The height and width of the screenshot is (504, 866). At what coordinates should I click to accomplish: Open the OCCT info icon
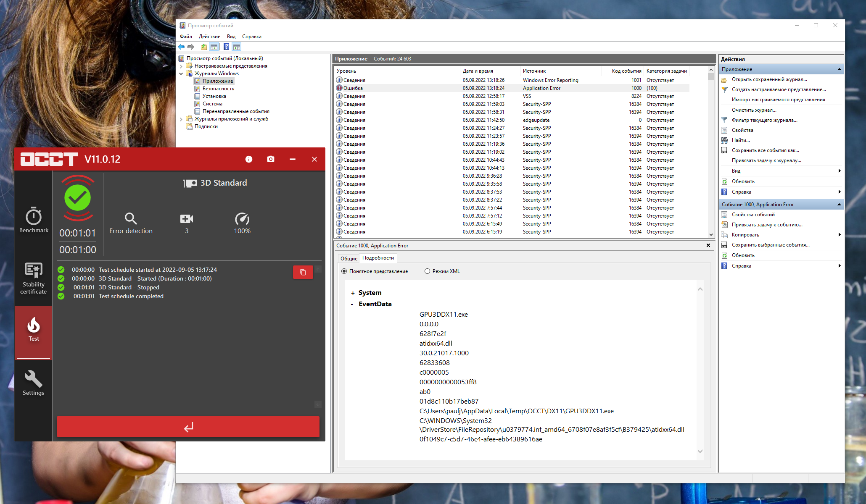pos(249,159)
